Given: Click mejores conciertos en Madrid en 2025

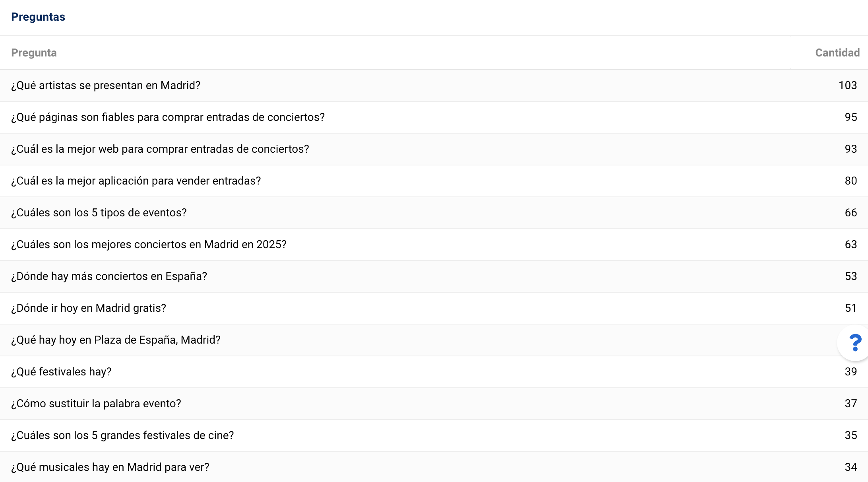Looking at the screenshot, I should point(149,245).
